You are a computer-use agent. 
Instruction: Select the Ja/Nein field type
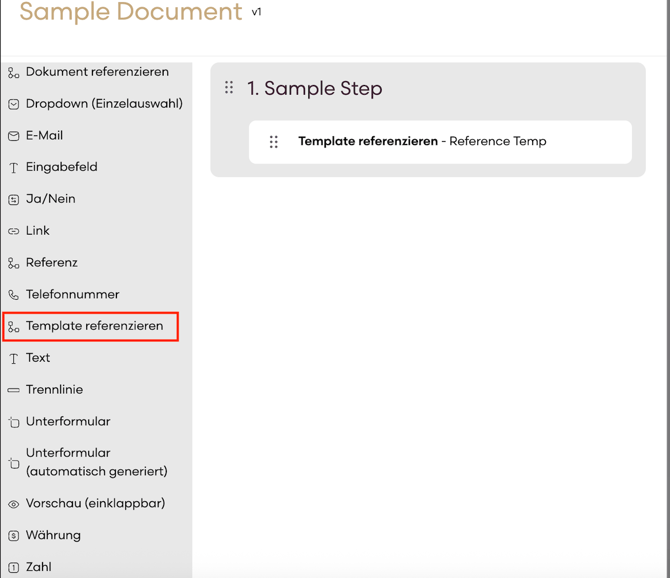50,199
